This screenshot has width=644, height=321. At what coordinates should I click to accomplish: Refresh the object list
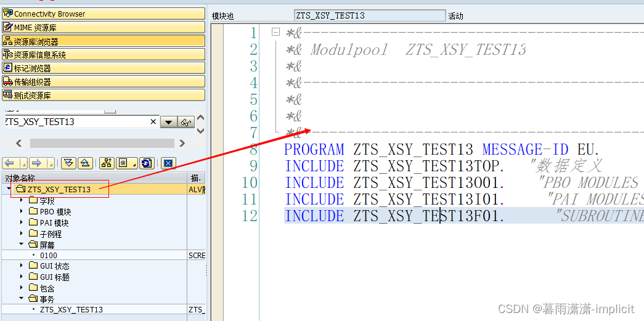pyautogui.click(x=147, y=163)
